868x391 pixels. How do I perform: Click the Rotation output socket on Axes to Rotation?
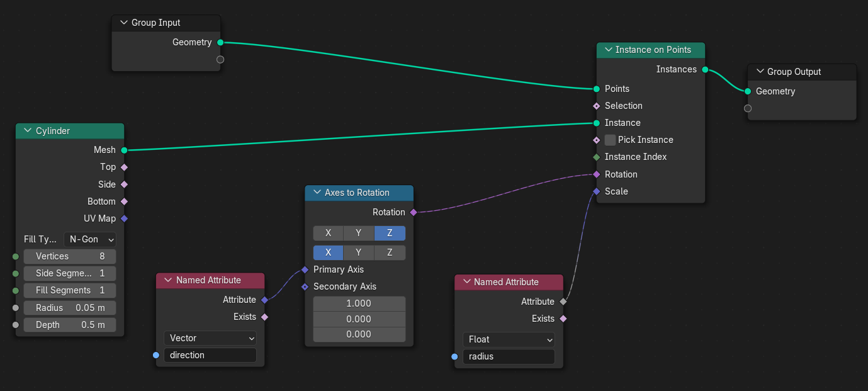click(x=413, y=212)
